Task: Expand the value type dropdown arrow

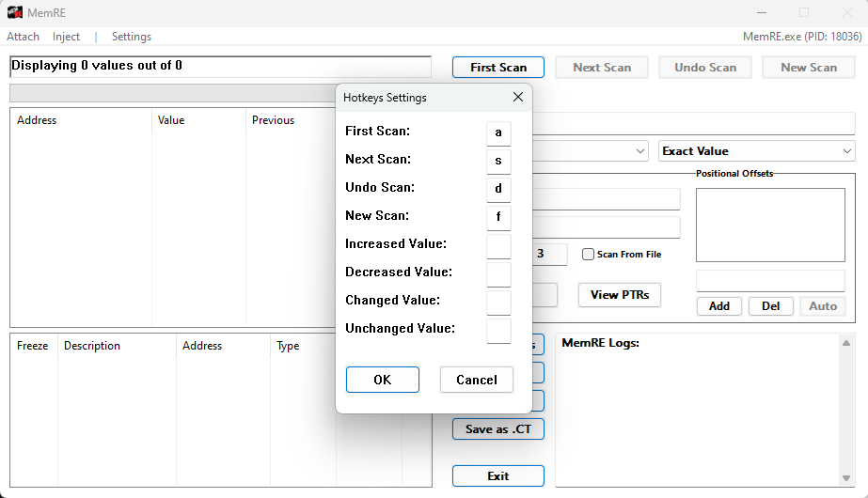Action: click(640, 151)
